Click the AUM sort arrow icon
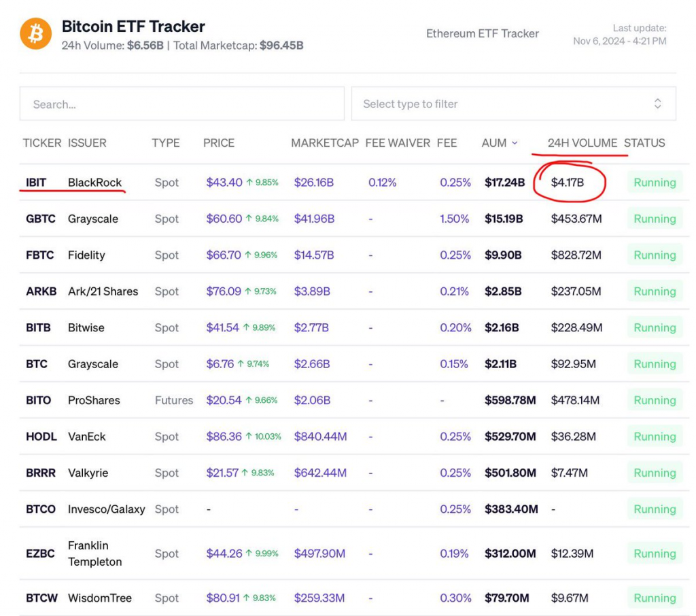The height and width of the screenshot is (616, 696). [x=515, y=143]
